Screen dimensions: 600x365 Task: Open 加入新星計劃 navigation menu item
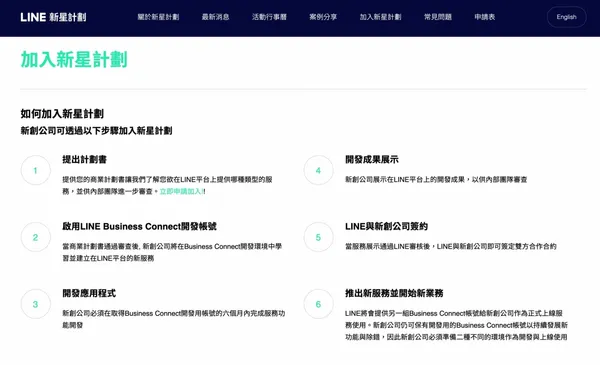(380, 17)
